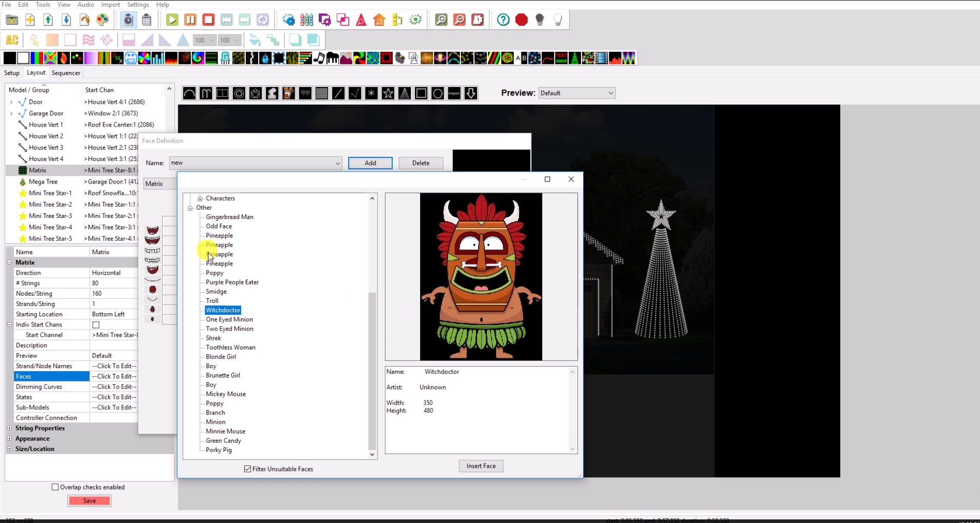Show the model preview red triangle icon
The image size is (980, 523).
(361, 20)
